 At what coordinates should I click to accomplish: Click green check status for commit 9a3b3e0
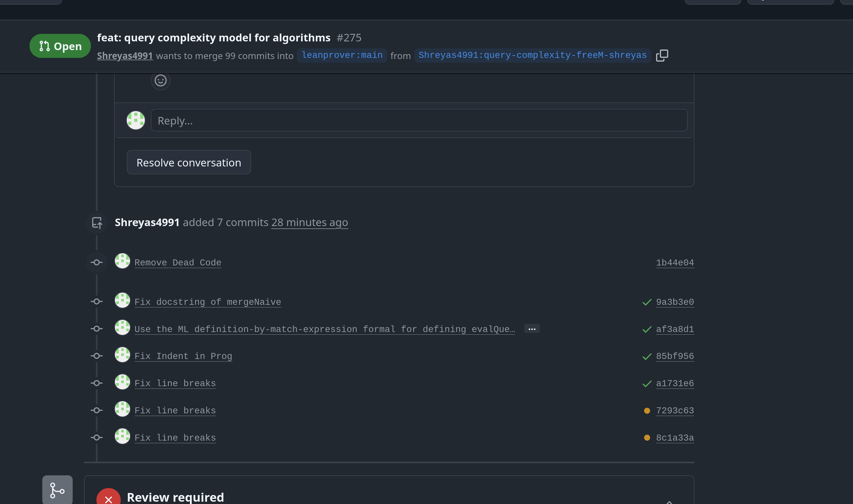[x=647, y=302]
